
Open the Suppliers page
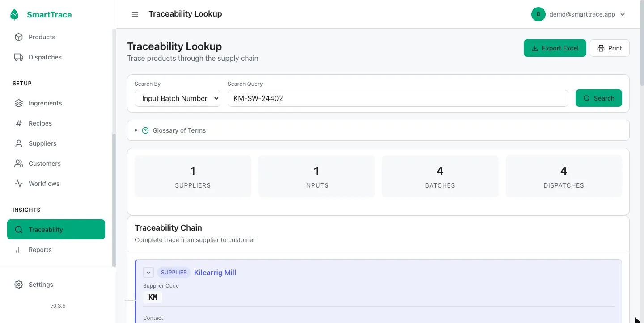click(x=56, y=143)
